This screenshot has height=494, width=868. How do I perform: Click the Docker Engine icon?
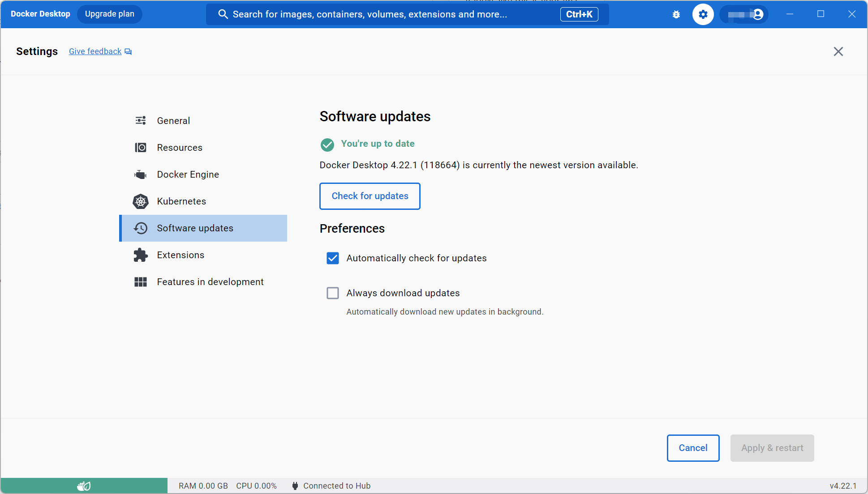coord(141,175)
